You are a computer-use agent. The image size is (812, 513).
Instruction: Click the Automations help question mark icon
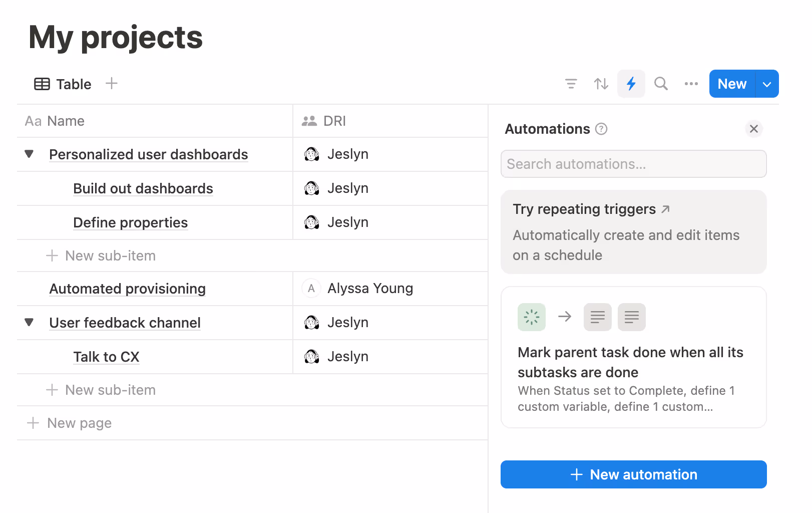(601, 129)
